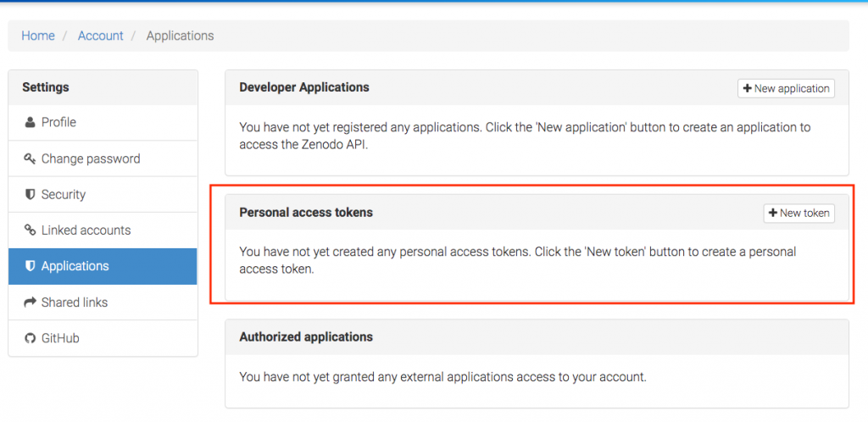This screenshot has width=868, height=422.
Task: Click the plus icon on New application
Action: coord(748,88)
